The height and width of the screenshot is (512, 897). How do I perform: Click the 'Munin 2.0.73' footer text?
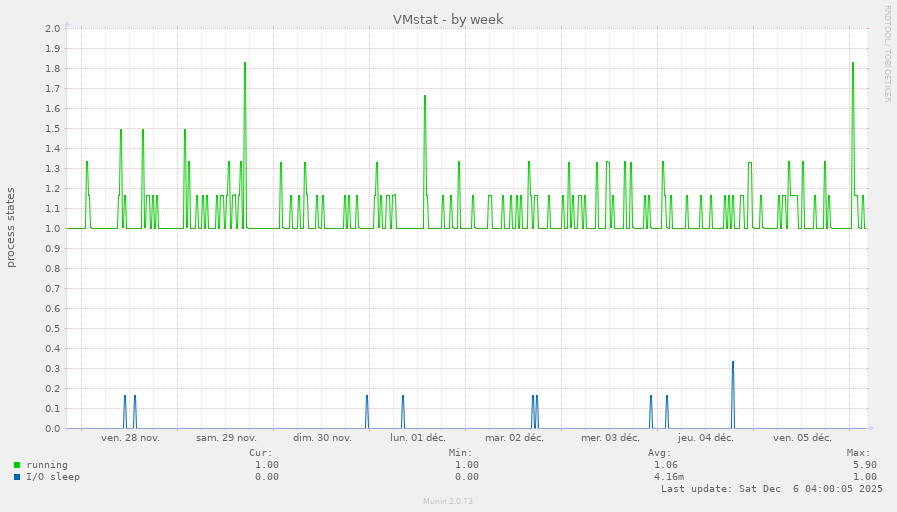448,501
